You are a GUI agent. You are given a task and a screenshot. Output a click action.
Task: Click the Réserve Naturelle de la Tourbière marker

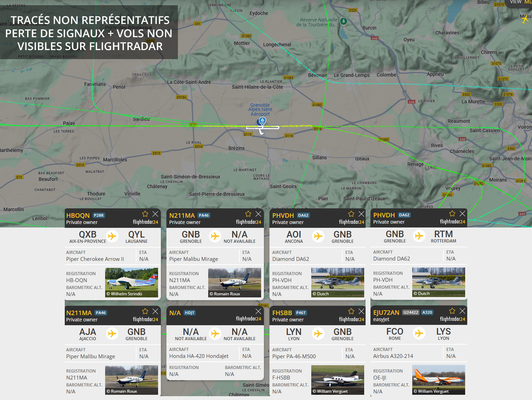pos(344,22)
